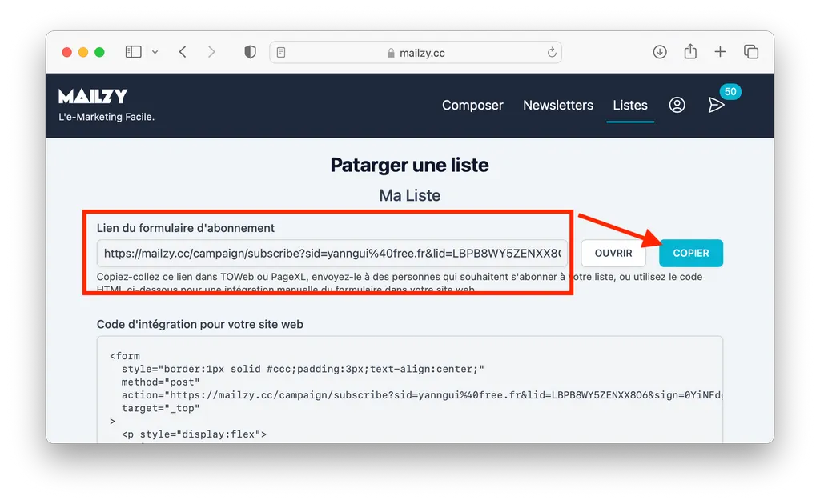The height and width of the screenshot is (504, 820).
Task: Click the 'target="_top"' code line
Action: pos(160,409)
